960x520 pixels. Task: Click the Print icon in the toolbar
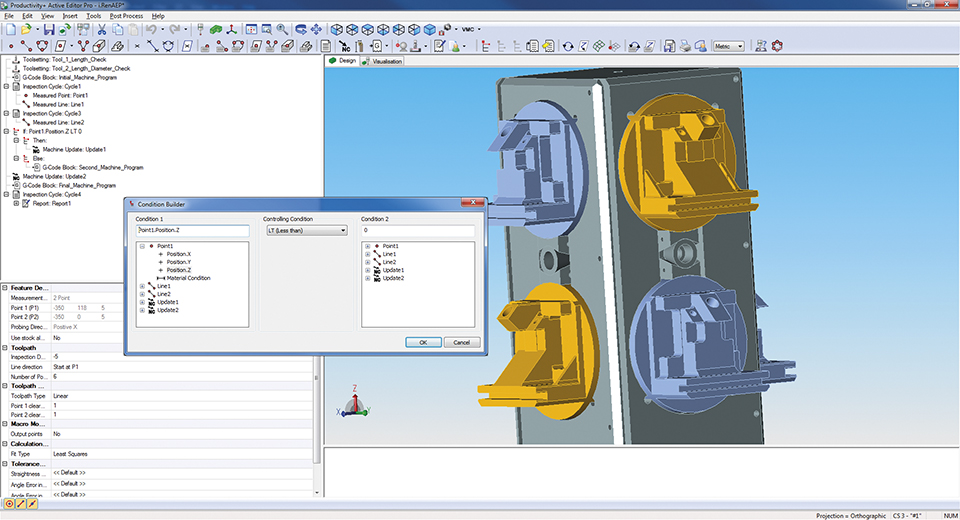pyautogui.click(x=685, y=46)
